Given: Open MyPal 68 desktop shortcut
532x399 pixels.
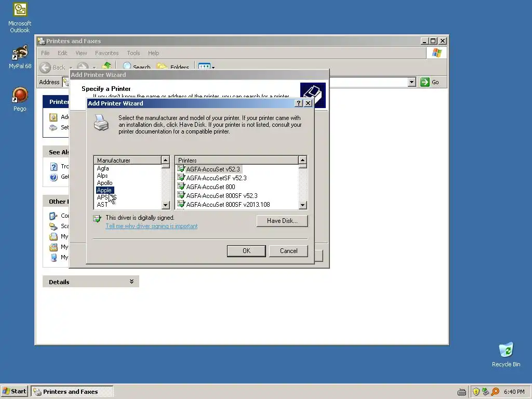Looking at the screenshot, I should pyautogui.click(x=20, y=57).
